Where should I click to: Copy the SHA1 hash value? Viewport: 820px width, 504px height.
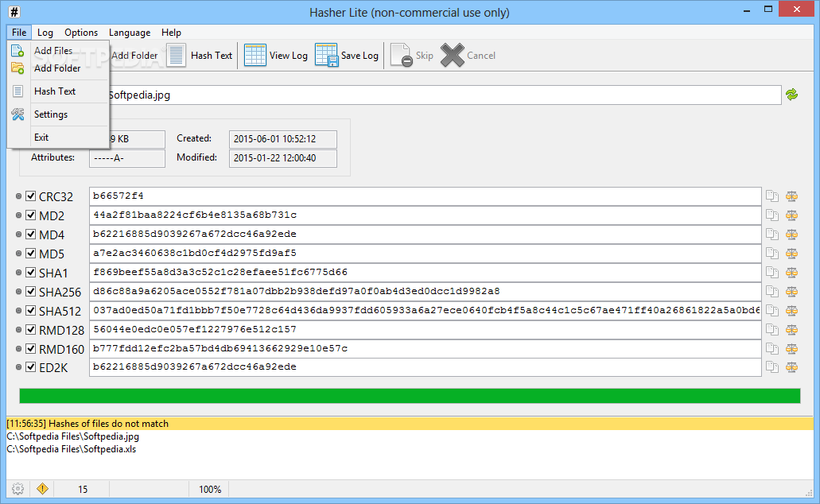coord(772,273)
